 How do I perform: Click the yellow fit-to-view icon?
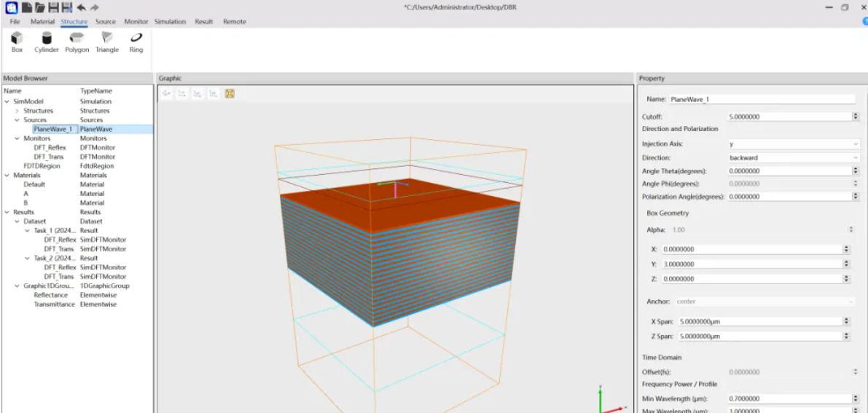[230, 93]
